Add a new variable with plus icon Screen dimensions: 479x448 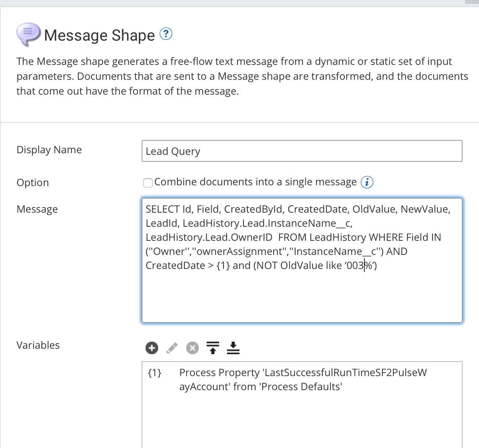click(152, 348)
